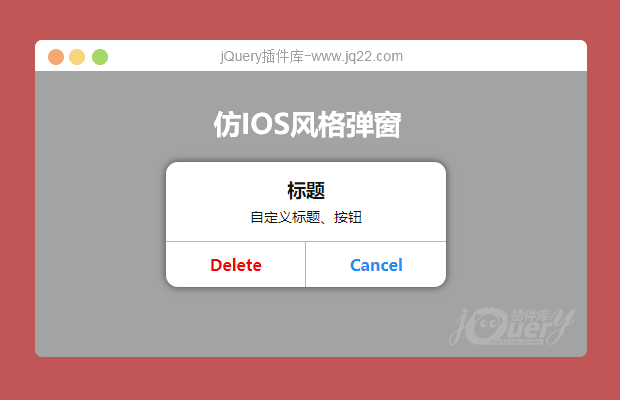Click the 按钮 characters in dialog message
Screen dimensions: 620x400
tap(348, 217)
